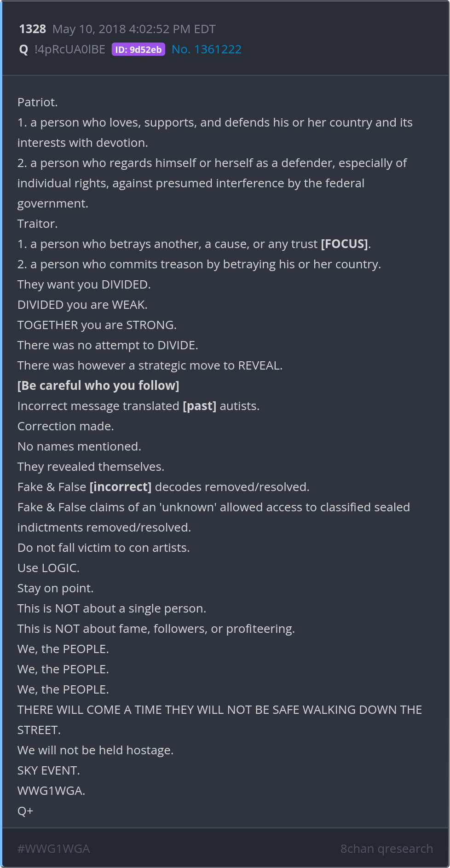Click the #WWG1WGA hashtag in footer

click(53, 848)
